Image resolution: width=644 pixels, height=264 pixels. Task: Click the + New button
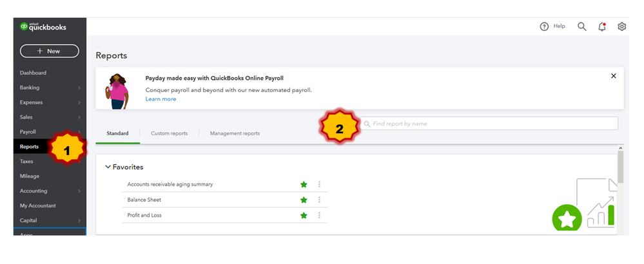tap(49, 51)
